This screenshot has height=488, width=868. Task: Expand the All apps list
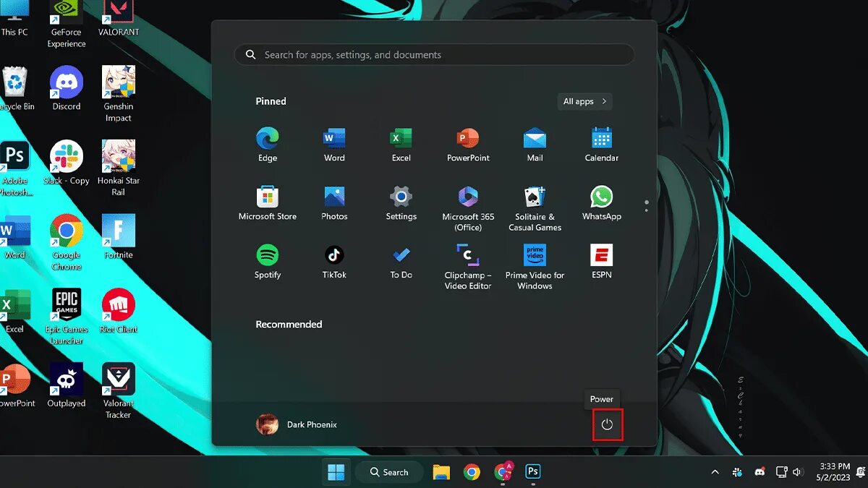pos(585,101)
